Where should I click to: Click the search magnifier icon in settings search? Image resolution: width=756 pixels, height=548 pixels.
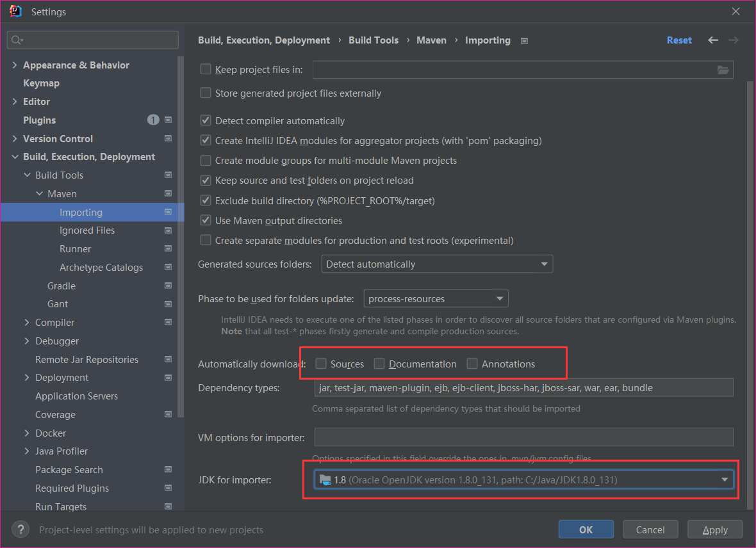click(17, 40)
